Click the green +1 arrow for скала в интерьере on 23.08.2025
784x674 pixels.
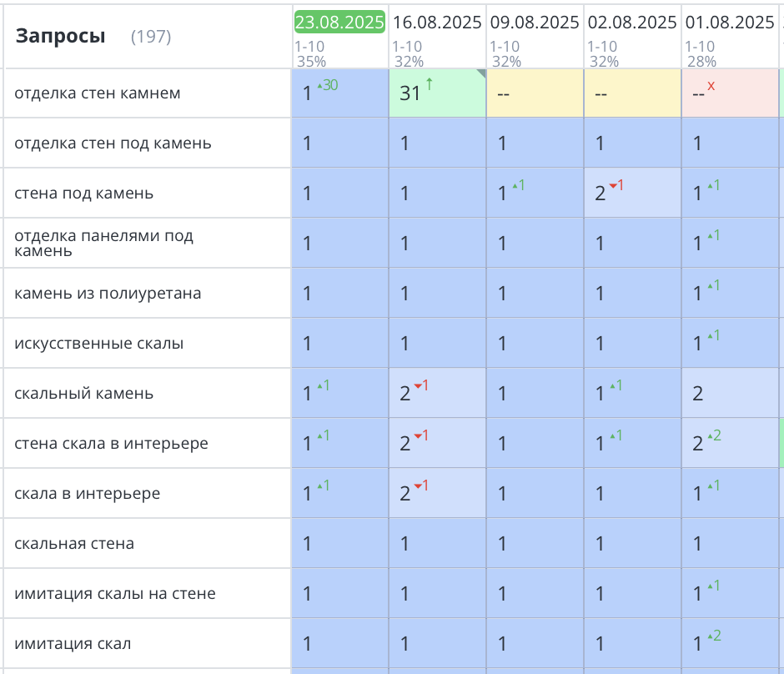click(321, 486)
